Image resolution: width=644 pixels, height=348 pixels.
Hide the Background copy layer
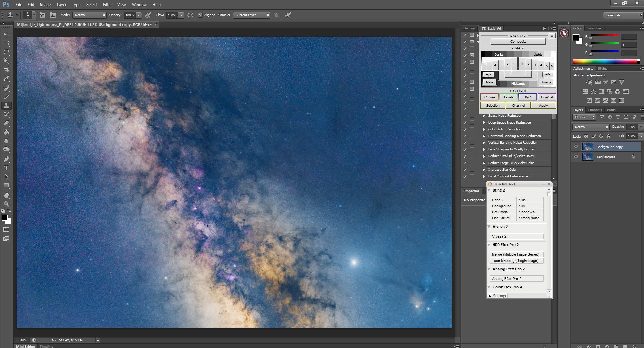pyautogui.click(x=576, y=147)
